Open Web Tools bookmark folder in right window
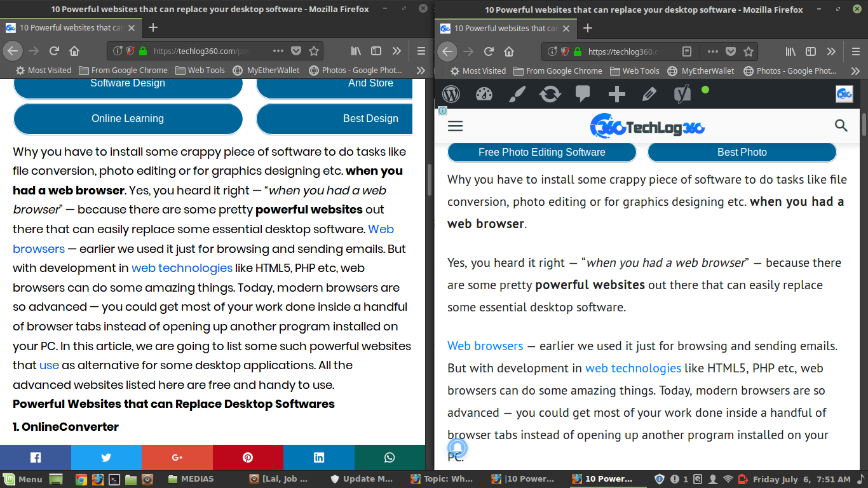Screen dimensions: 868x488 pyautogui.click(x=634, y=71)
